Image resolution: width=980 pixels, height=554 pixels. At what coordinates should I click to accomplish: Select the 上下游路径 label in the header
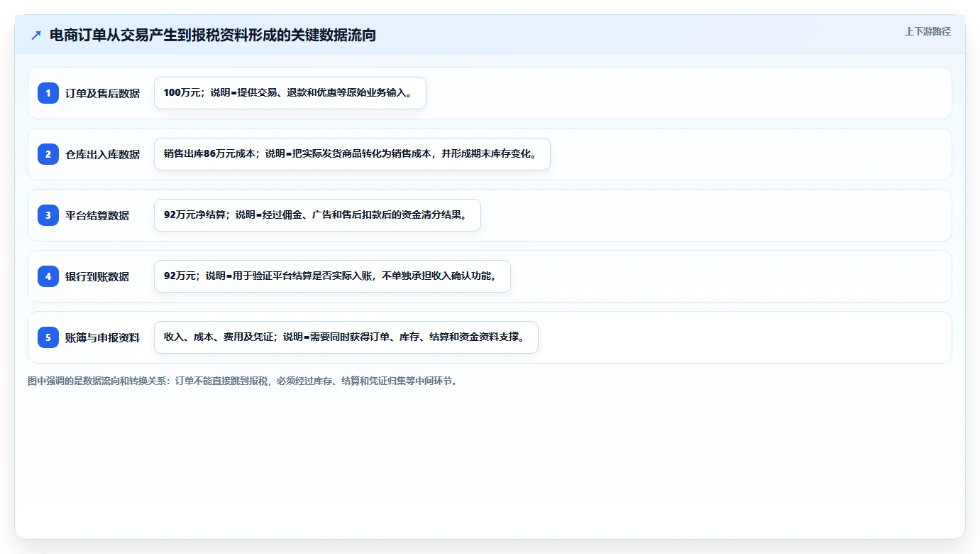(x=927, y=31)
